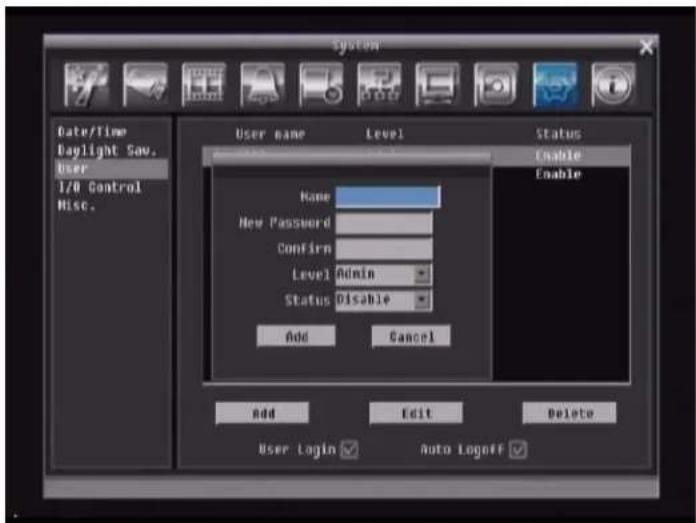The height and width of the screenshot is (523, 696).
Task: Open the Status dropdown showing Disable
Action: (383, 300)
